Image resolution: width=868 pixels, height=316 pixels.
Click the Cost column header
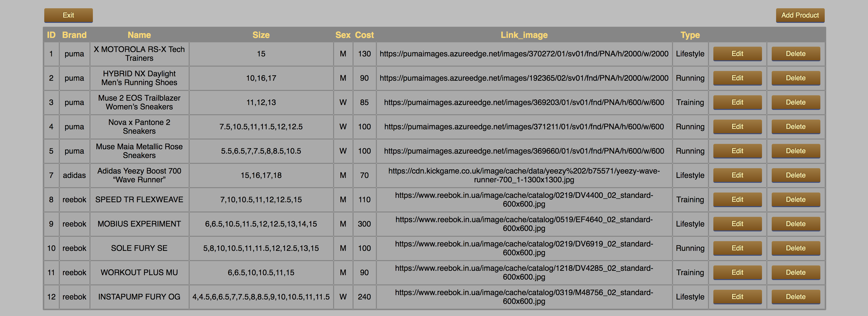pyautogui.click(x=364, y=35)
